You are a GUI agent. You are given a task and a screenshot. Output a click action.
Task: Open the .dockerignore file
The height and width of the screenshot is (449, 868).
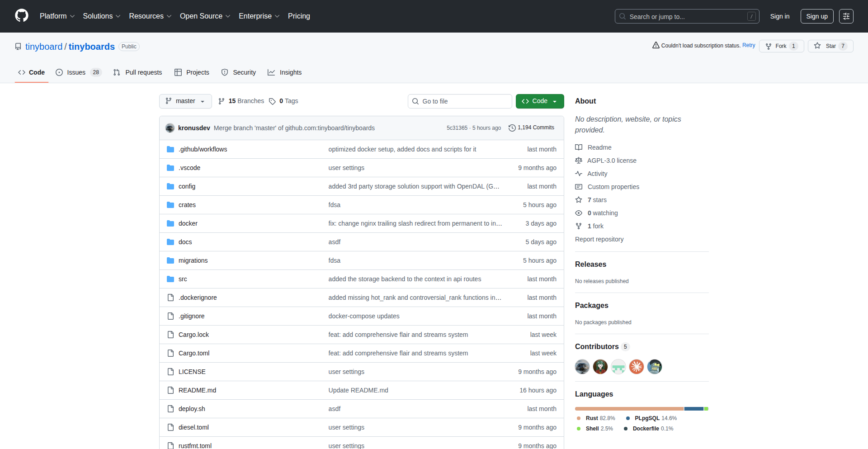point(198,298)
